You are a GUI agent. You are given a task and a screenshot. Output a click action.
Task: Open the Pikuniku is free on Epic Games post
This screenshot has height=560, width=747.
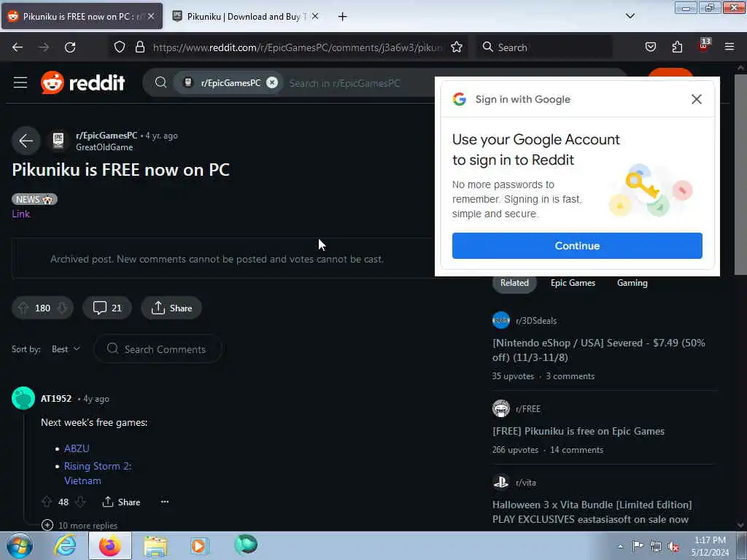[x=578, y=431]
